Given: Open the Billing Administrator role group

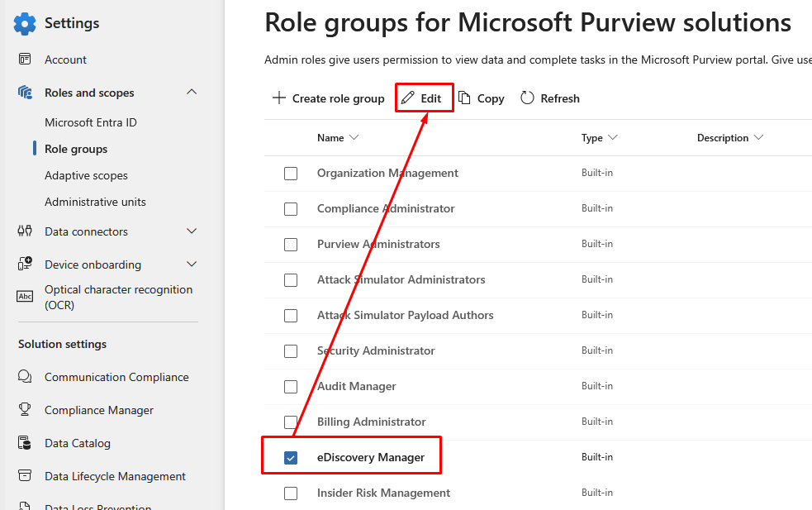Looking at the screenshot, I should [371, 422].
